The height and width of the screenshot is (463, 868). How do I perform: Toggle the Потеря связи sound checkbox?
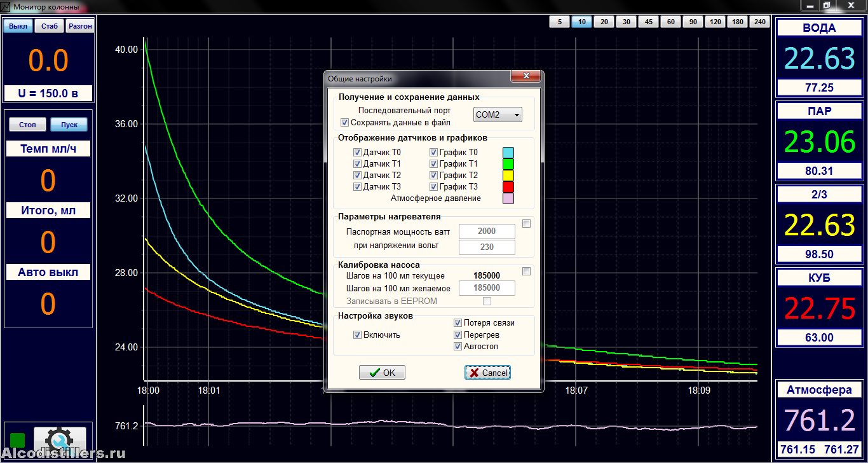(x=458, y=323)
